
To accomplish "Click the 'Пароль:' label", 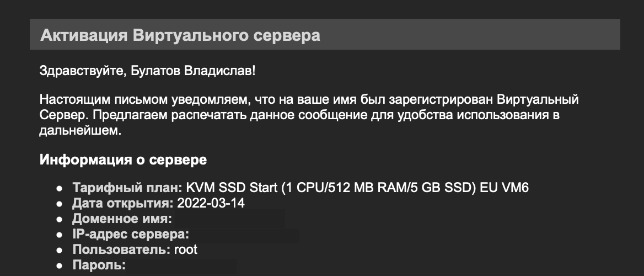I will coord(99,265).
